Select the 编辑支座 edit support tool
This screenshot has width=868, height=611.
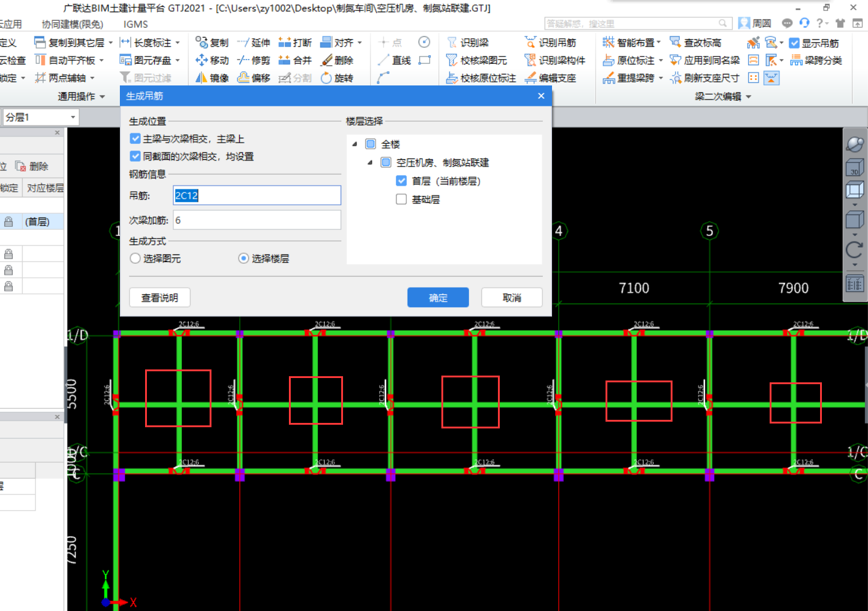coord(550,78)
